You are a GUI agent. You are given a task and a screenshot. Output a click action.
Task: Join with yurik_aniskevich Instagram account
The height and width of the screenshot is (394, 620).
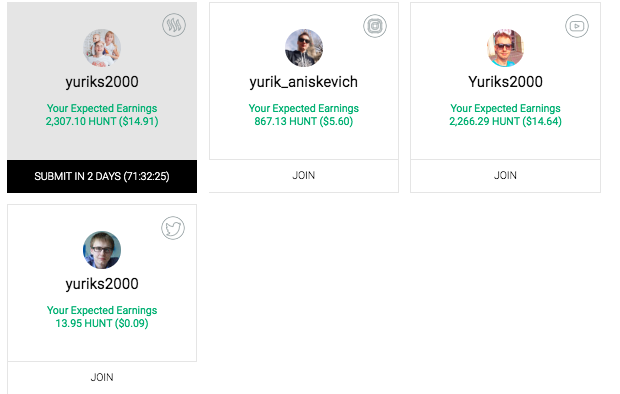[x=304, y=176]
